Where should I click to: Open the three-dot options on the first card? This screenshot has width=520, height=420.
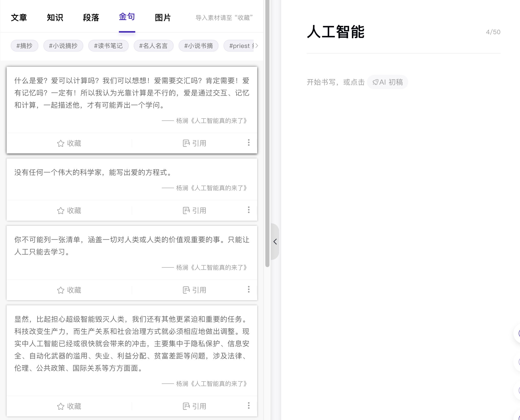click(249, 142)
